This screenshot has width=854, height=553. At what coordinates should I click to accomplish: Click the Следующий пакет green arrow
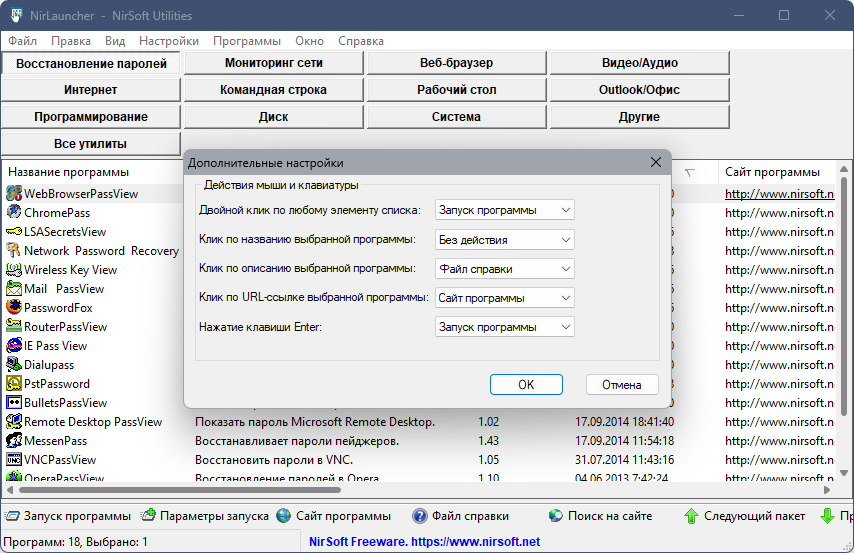(691, 516)
